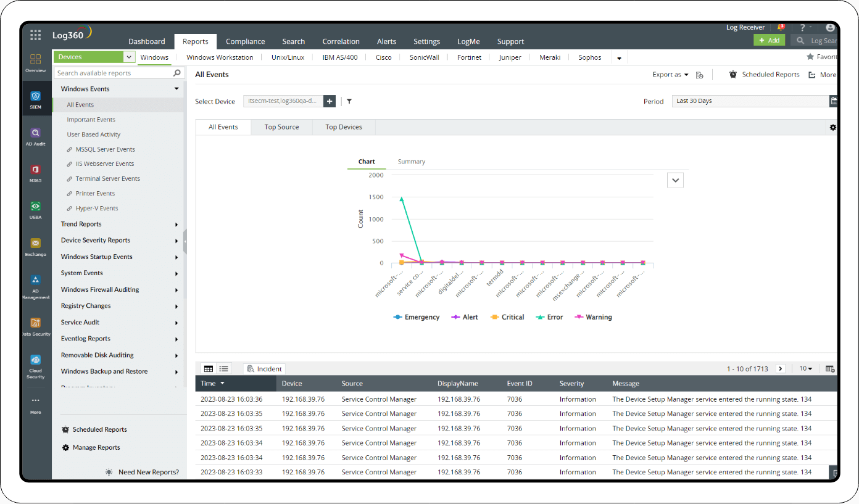Go to the Correlation tab
Viewport: 859px width, 504px height.
tap(341, 41)
